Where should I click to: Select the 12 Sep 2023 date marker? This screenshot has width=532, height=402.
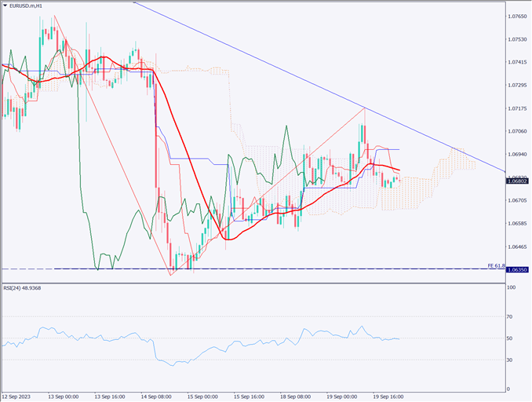[x=17, y=397]
